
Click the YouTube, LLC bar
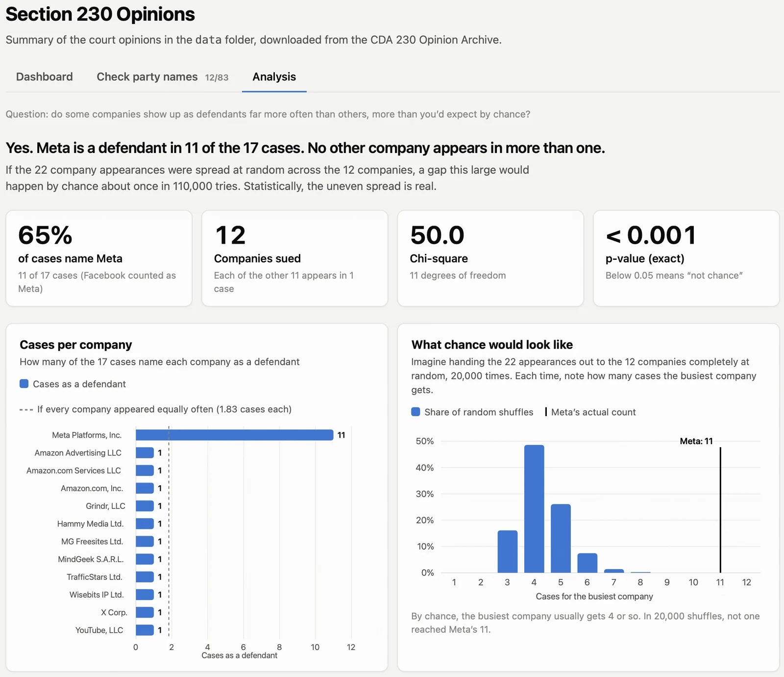[145, 630]
